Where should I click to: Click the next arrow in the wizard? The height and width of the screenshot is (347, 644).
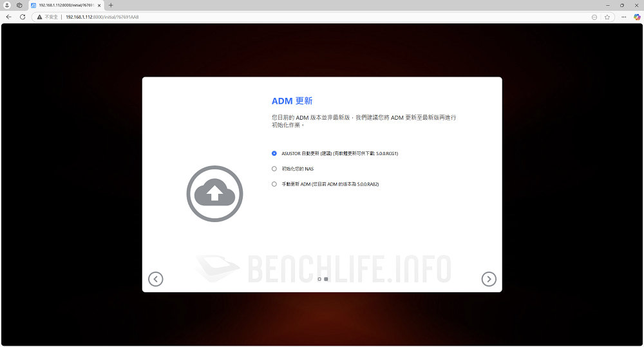(489, 279)
